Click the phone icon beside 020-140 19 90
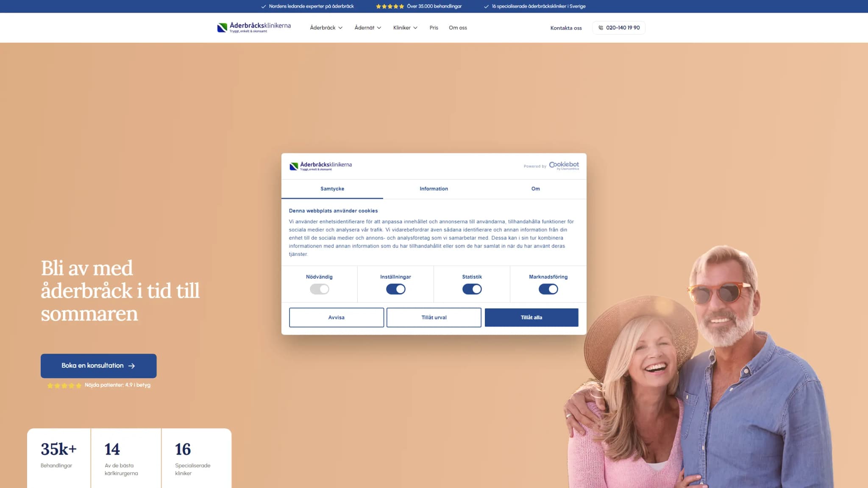The height and width of the screenshot is (488, 868). point(601,28)
